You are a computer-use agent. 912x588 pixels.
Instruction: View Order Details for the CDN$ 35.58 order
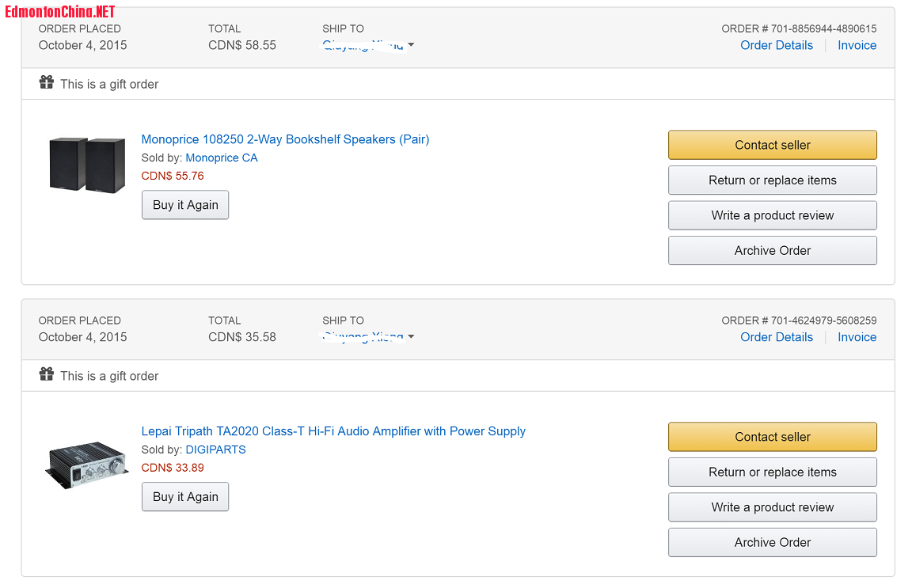click(x=777, y=337)
